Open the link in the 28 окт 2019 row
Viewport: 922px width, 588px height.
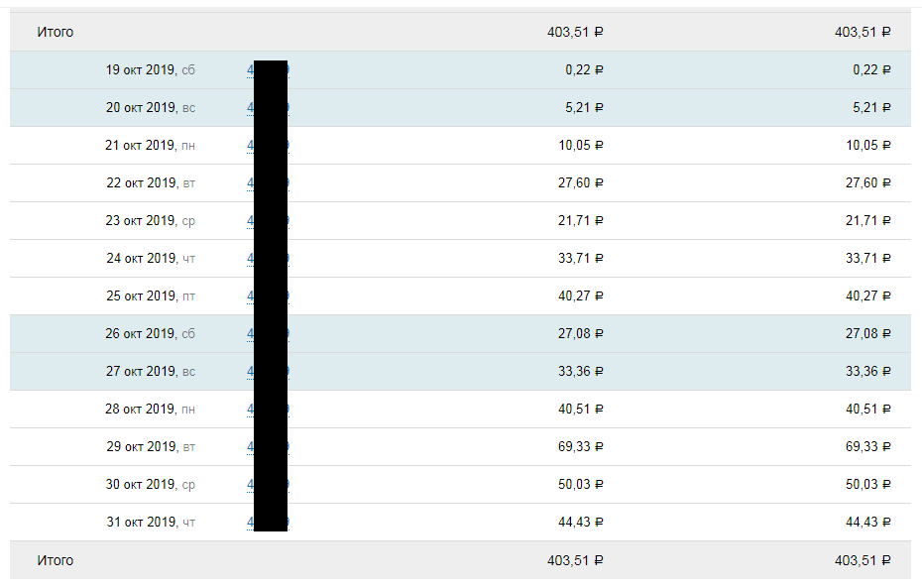tap(250, 410)
